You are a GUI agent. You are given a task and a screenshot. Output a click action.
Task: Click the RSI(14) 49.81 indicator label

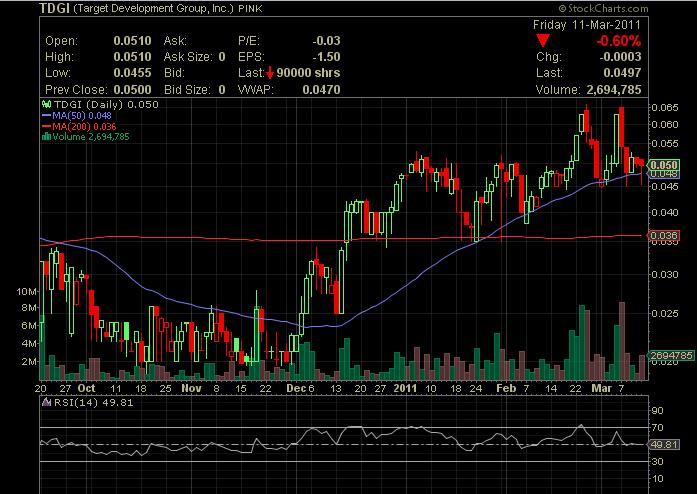87,403
